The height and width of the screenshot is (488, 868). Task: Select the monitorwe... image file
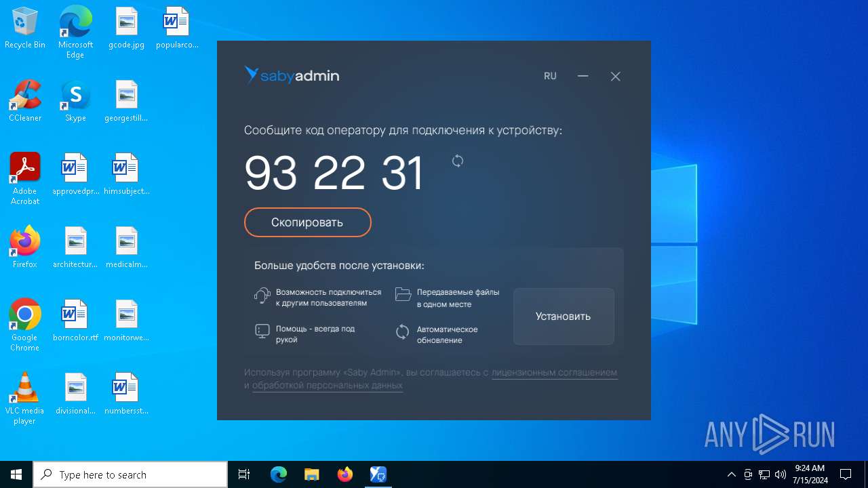pyautogui.click(x=127, y=321)
